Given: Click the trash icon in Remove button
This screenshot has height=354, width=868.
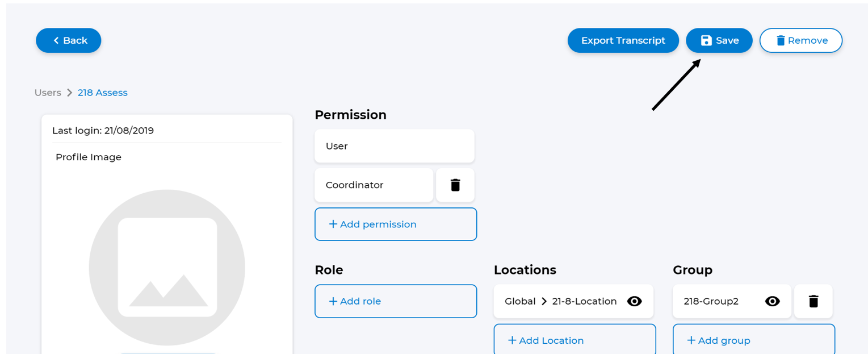Looking at the screenshot, I should tap(781, 40).
